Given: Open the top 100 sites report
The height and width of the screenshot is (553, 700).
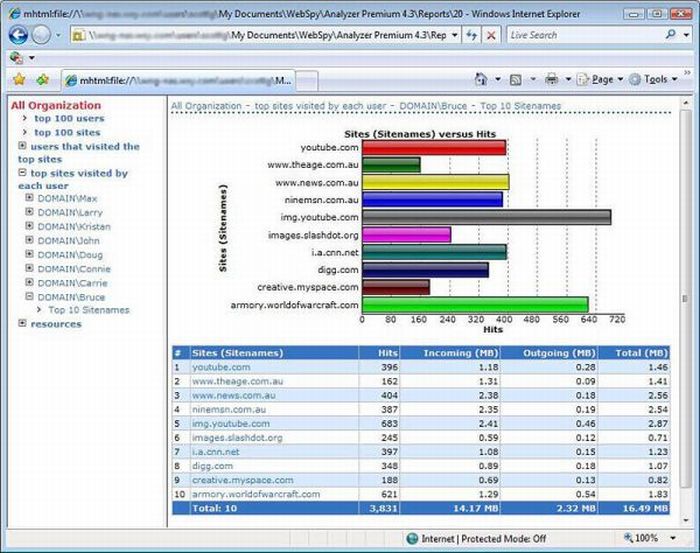Looking at the screenshot, I should point(67,132).
